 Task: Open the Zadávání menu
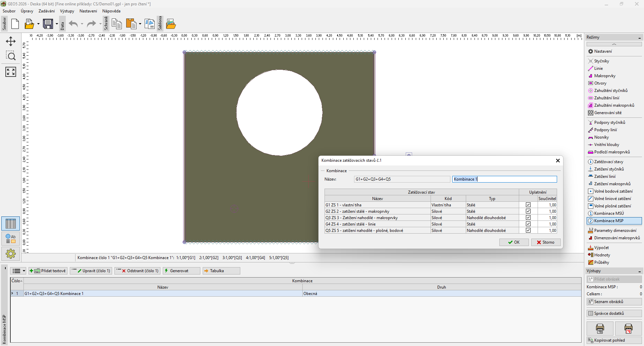click(46, 11)
